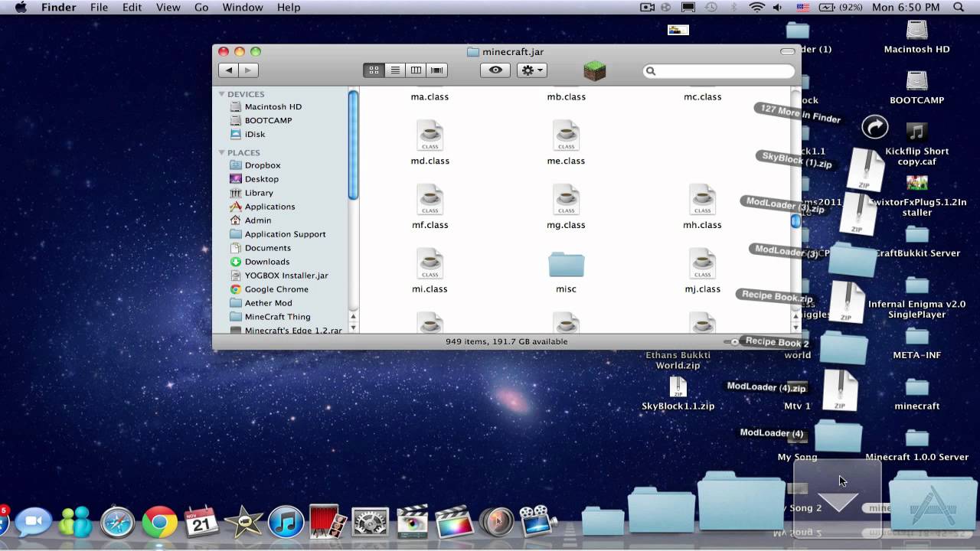Image resolution: width=980 pixels, height=551 pixels.
Task: Select BOOTCAMP desktop drive icon
Action: click(916, 81)
